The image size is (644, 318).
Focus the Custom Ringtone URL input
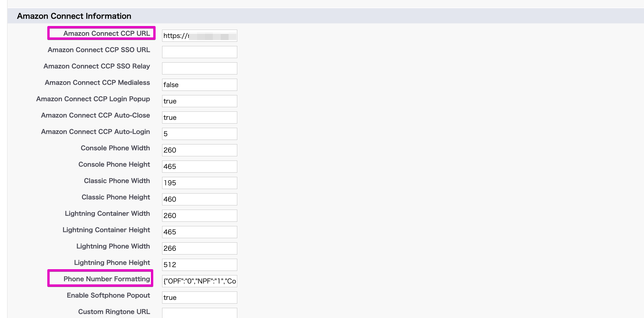pyautogui.click(x=200, y=313)
